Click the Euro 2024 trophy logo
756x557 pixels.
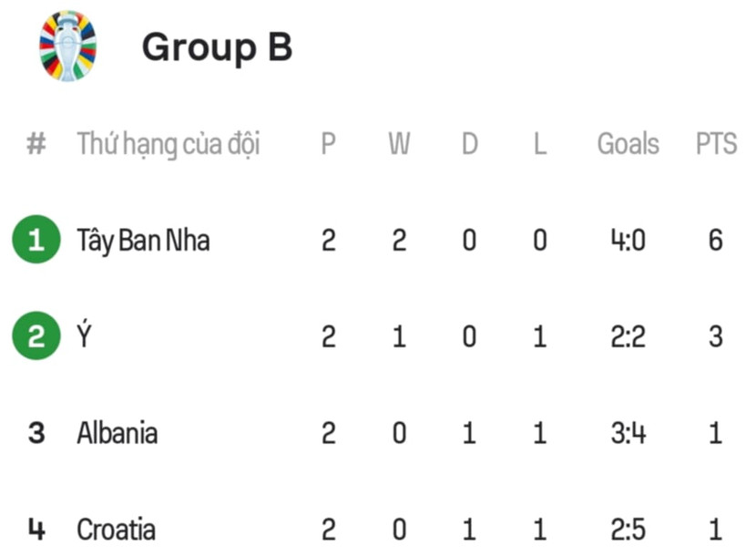(67, 46)
